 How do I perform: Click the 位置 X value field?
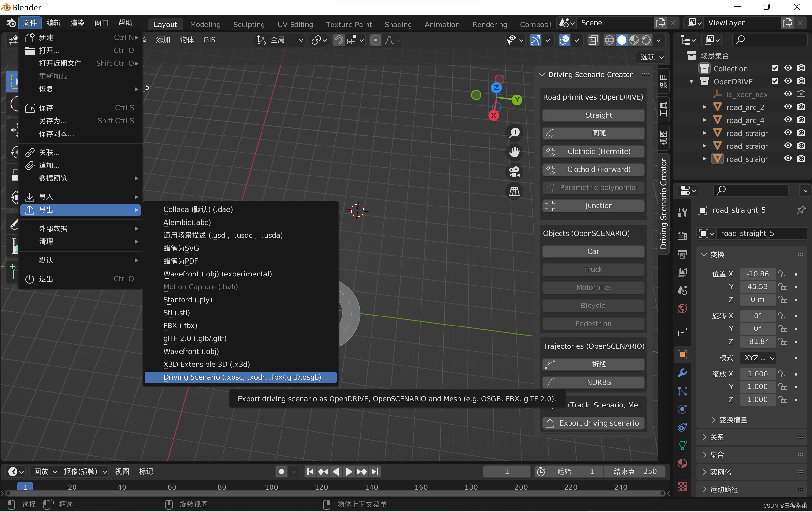pyautogui.click(x=758, y=274)
